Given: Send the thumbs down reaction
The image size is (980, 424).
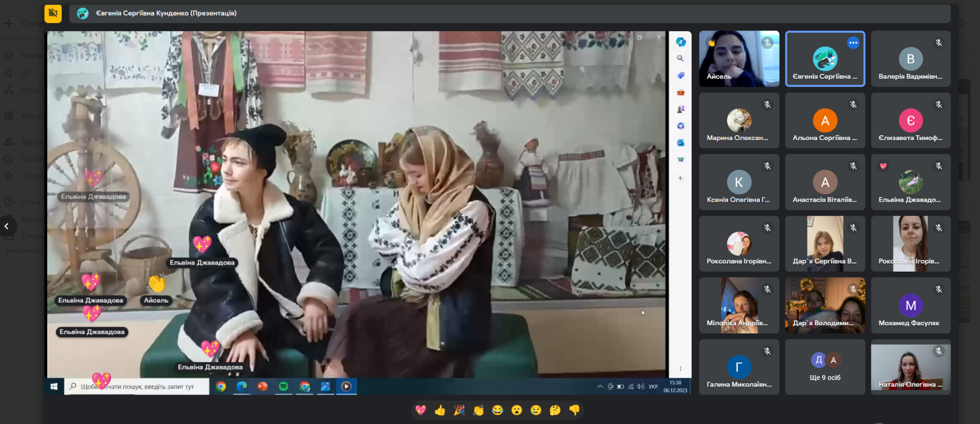Looking at the screenshot, I should (x=575, y=410).
